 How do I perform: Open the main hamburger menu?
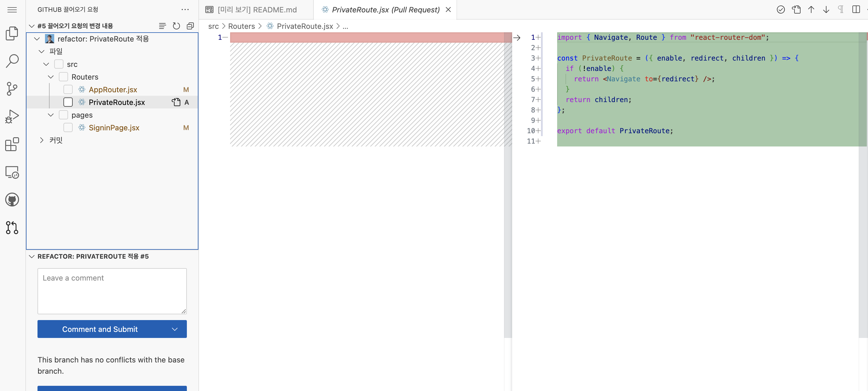12,10
